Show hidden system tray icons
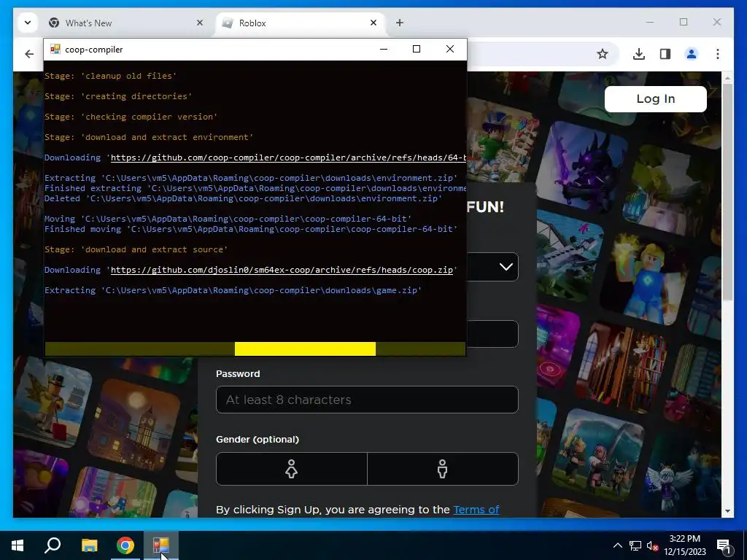747x560 pixels. coord(617,545)
